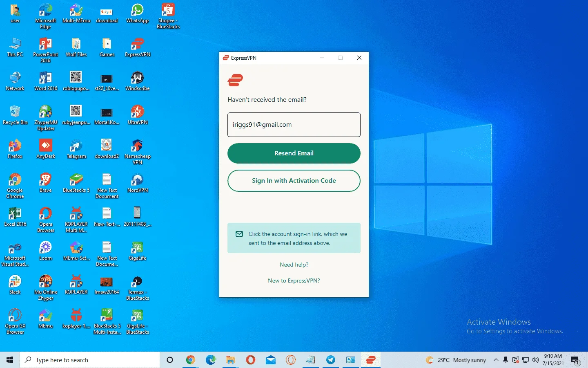Select the WhatsApp desktop icon
This screenshot has height=368, width=588.
tap(138, 13)
